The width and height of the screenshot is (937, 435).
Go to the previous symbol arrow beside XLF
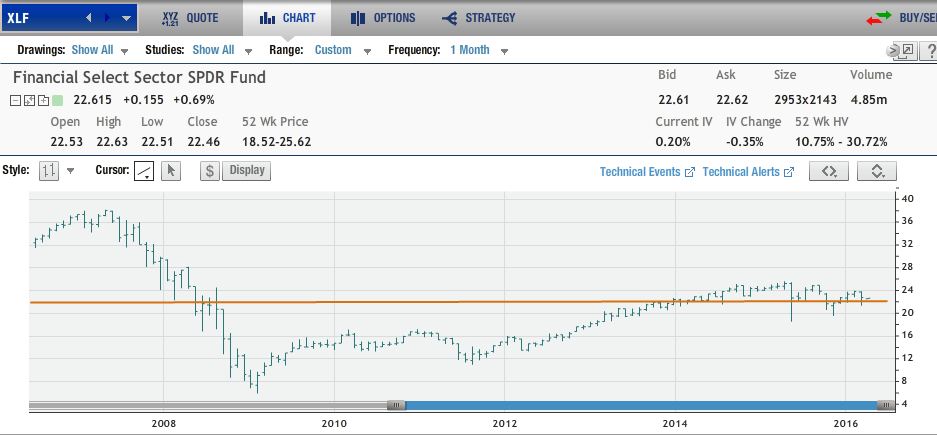click(x=89, y=18)
